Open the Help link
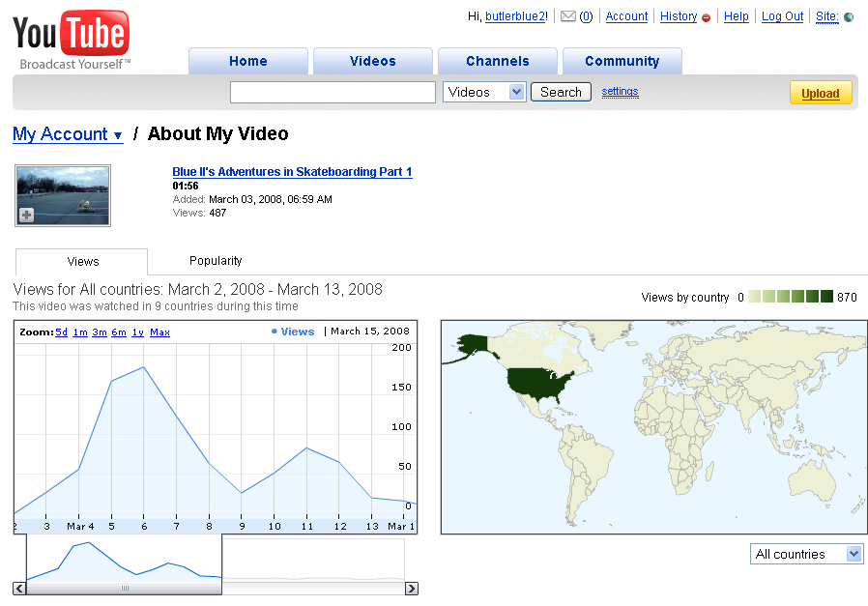Screen dimensions: 868x606 pyautogui.click(x=737, y=16)
